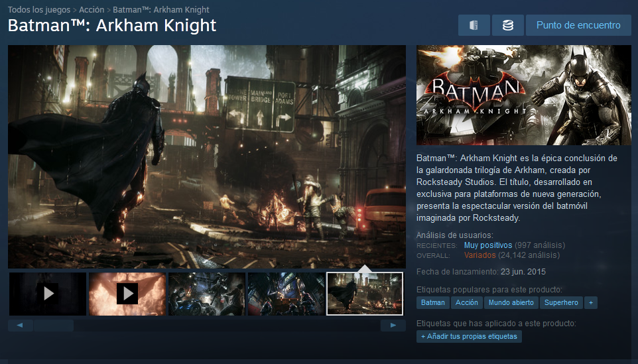The height and width of the screenshot is (364, 638).
Task: Play the first dark trailer video thumbnail
Action: tap(48, 294)
